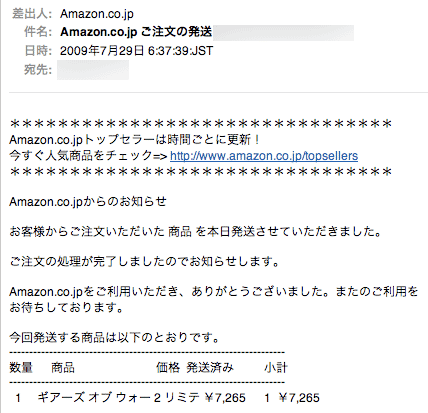This screenshot has width=428, height=413.
Task: Click the sentence about 本日発送させていただきました
Action: point(195,231)
